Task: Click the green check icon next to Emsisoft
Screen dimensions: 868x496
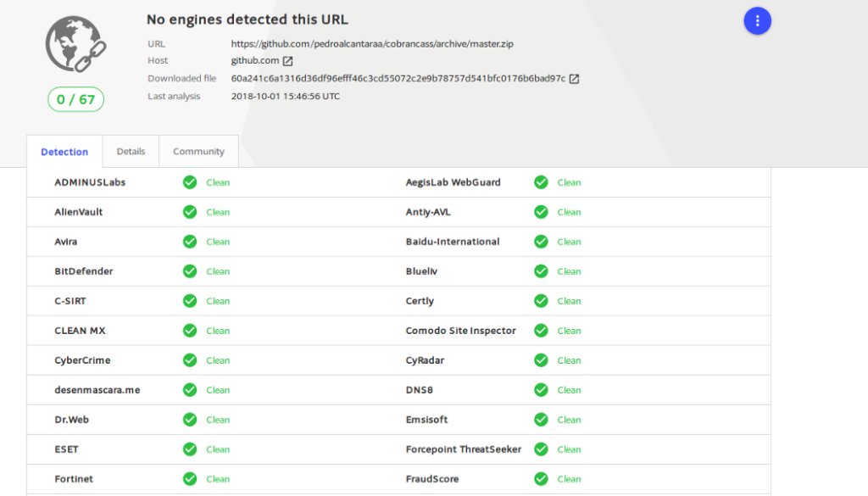Action: (541, 420)
